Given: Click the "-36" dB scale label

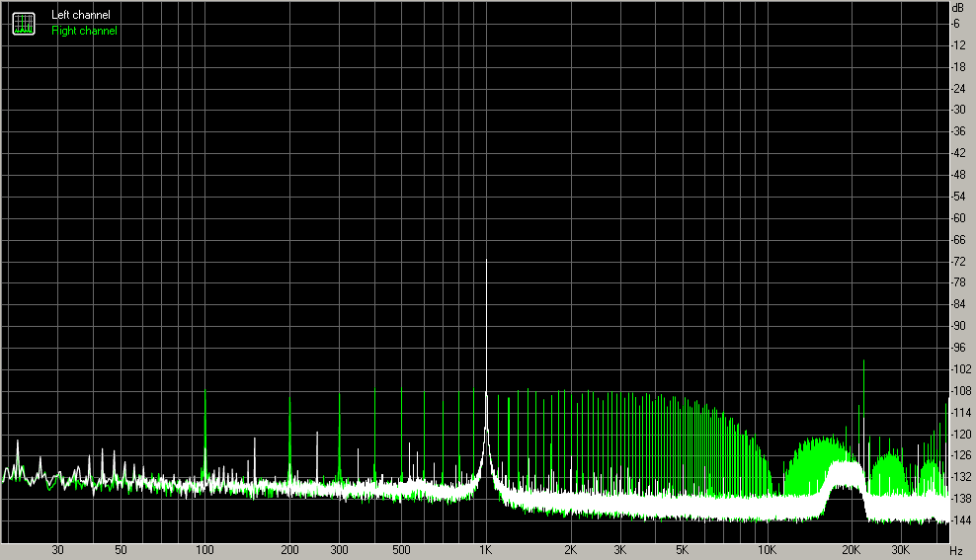Looking at the screenshot, I should tap(958, 131).
